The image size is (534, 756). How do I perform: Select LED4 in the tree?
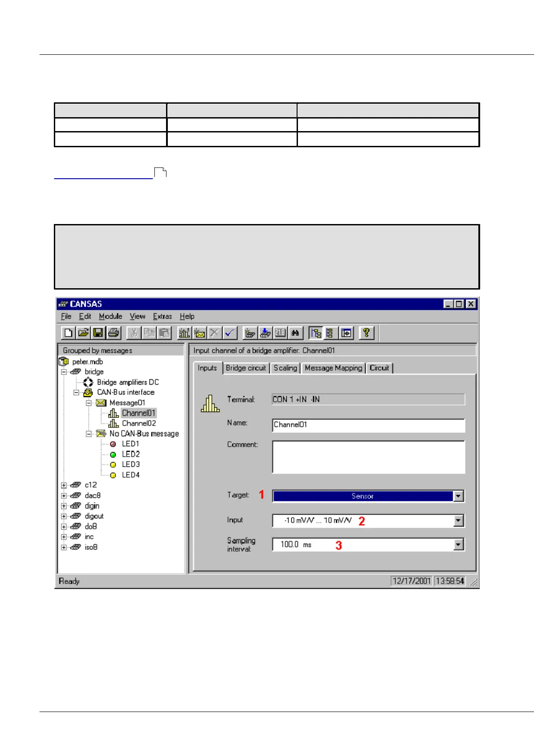coord(131,475)
